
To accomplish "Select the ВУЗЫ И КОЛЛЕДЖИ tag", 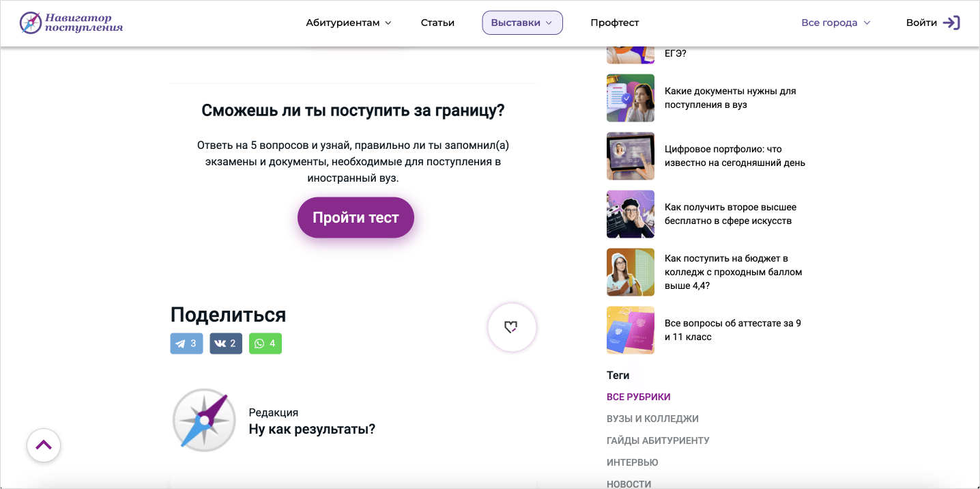I will pyautogui.click(x=652, y=419).
